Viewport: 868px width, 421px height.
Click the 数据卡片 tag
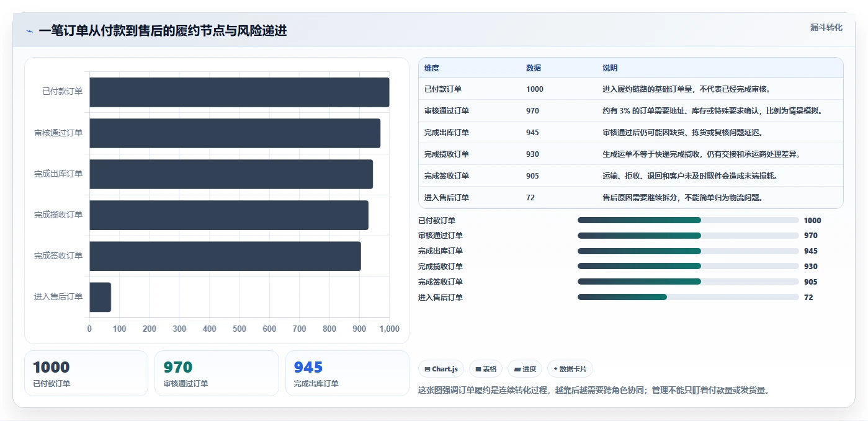pyautogui.click(x=570, y=369)
